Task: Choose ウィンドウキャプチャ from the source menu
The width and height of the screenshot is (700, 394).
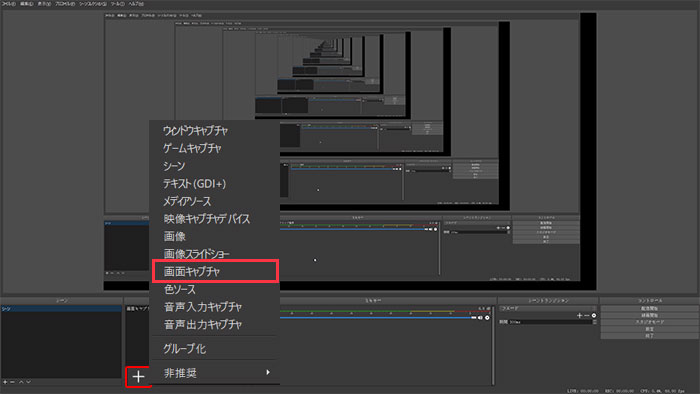Action: click(x=195, y=131)
